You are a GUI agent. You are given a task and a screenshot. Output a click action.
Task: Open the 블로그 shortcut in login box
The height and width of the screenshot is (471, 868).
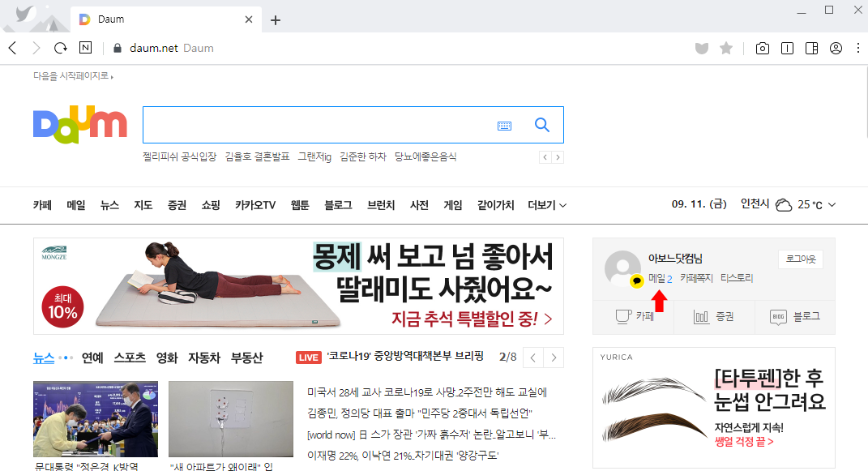[794, 317]
